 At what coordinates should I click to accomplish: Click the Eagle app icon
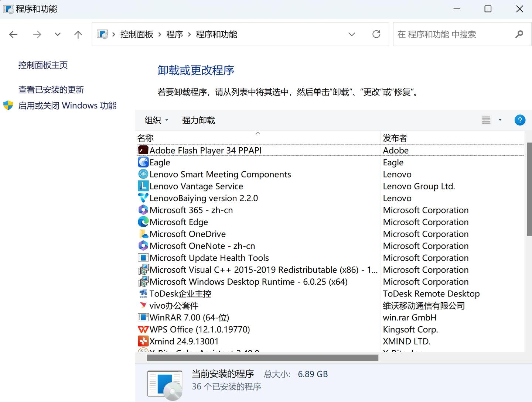[143, 162]
